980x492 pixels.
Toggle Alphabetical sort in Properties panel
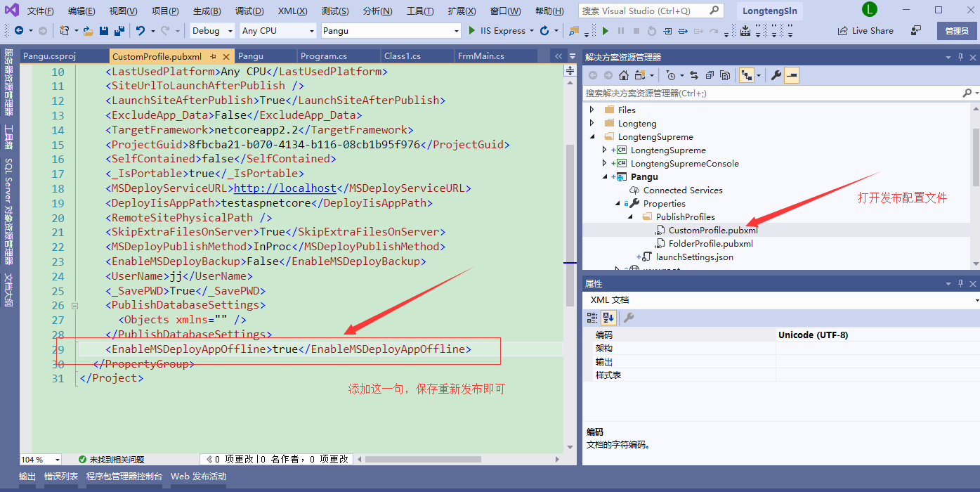608,318
